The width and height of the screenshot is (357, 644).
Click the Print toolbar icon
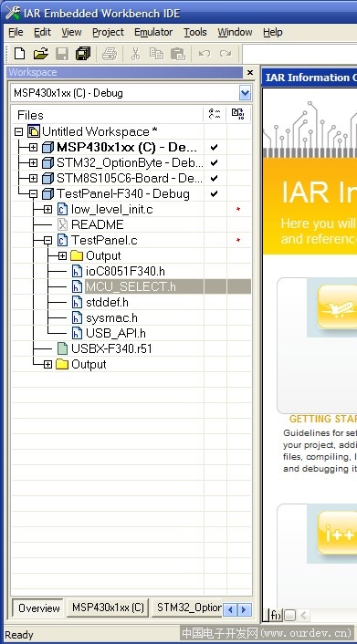pyautogui.click(x=110, y=54)
